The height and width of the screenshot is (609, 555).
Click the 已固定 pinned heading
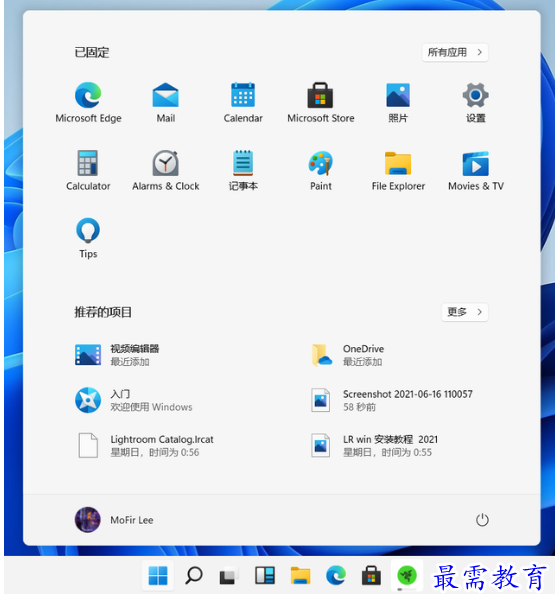pyautogui.click(x=92, y=52)
